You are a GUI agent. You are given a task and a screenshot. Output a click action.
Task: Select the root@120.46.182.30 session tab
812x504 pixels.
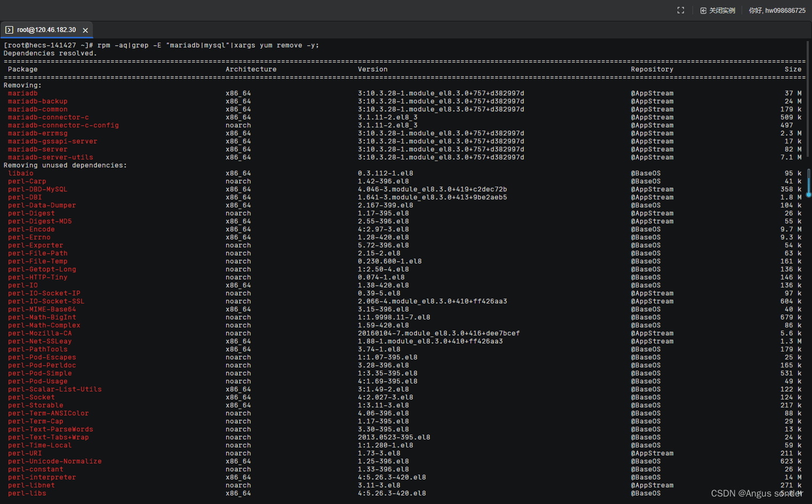click(x=45, y=30)
